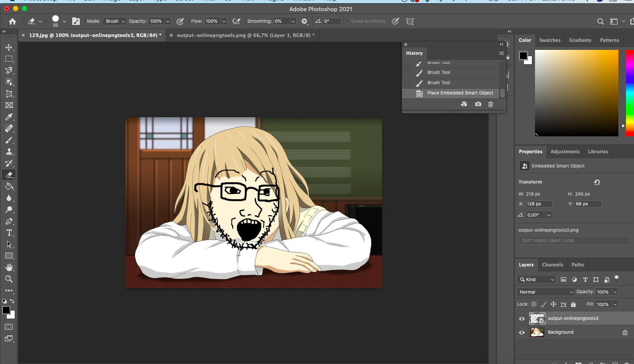The height and width of the screenshot is (364, 634).
Task: Open the layer filter Kind dropdown
Action: coord(536,279)
